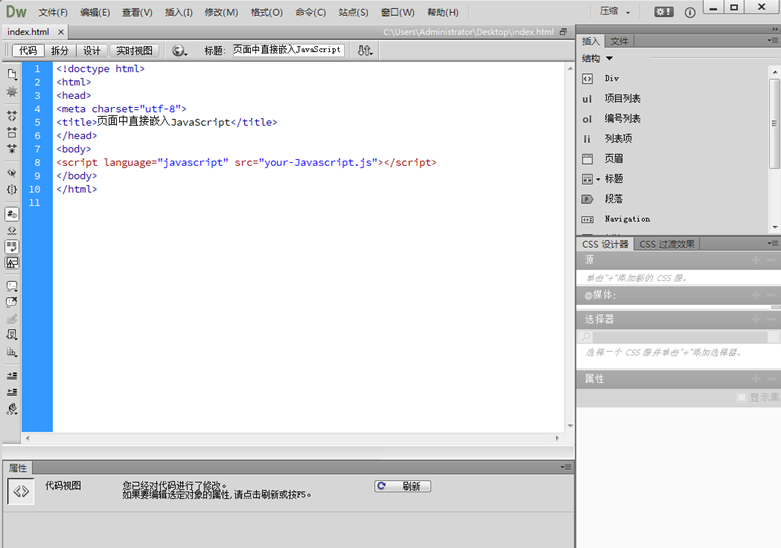The image size is (781, 548).
Task: Open Apply Comment dropdown icon
Action: (x=12, y=286)
